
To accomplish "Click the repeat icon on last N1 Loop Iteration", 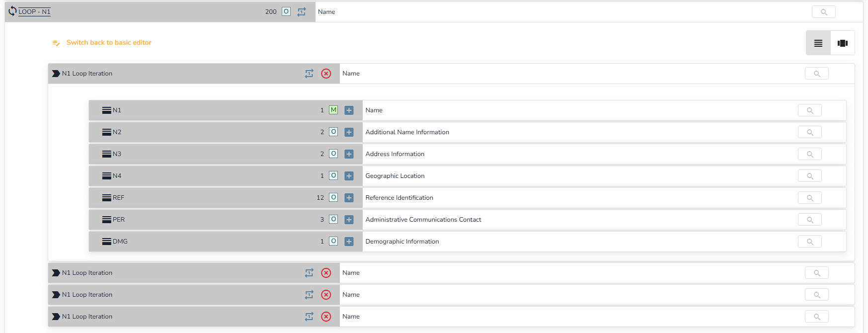I will pyautogui.click(x=309, y=317).
